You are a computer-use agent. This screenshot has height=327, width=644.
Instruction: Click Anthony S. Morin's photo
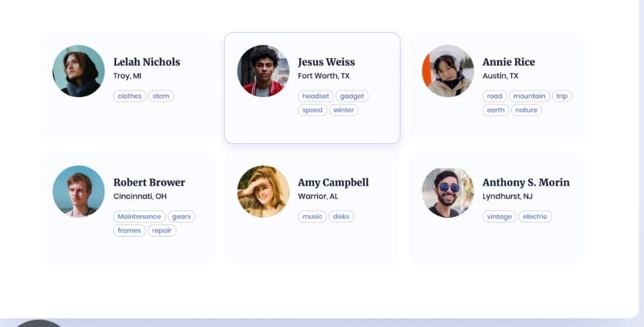(x=447, y=192)
